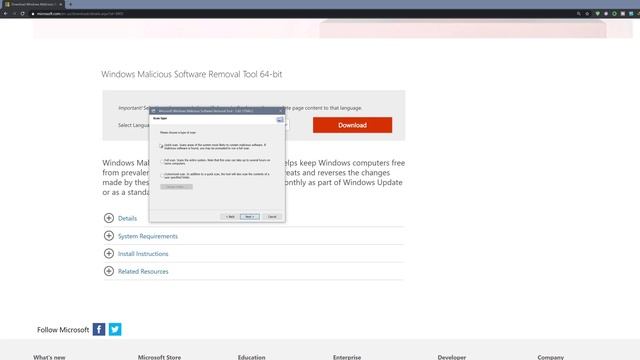Viewport: 640px width, 360px height.
Task: Close the Malicious Software Removal Tool dialog
Action: pyautogui.click(x=280, y=111)
